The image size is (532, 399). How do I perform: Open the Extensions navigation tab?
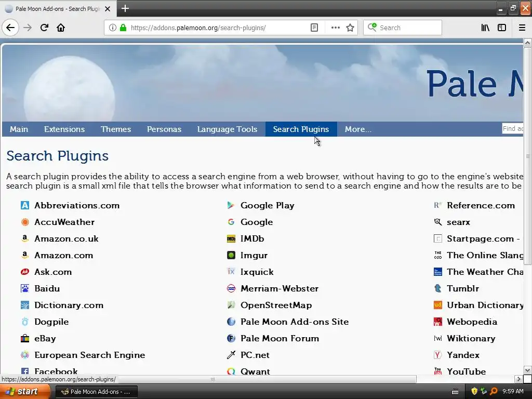(x=64, y=129)
